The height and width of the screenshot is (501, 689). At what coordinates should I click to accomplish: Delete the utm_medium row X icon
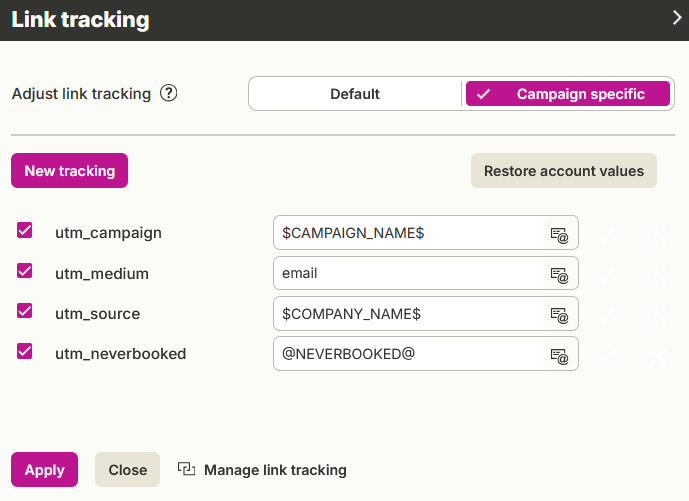tap(657, 276)
